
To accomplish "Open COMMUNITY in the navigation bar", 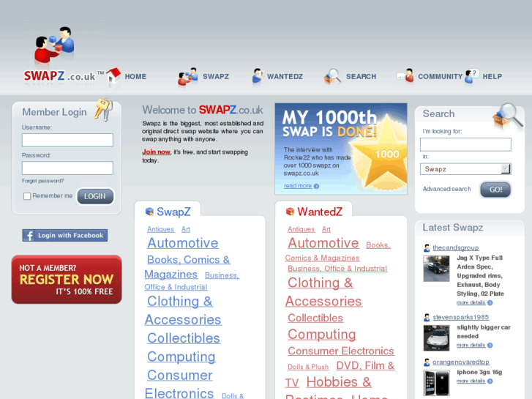I will pos(440,76).
